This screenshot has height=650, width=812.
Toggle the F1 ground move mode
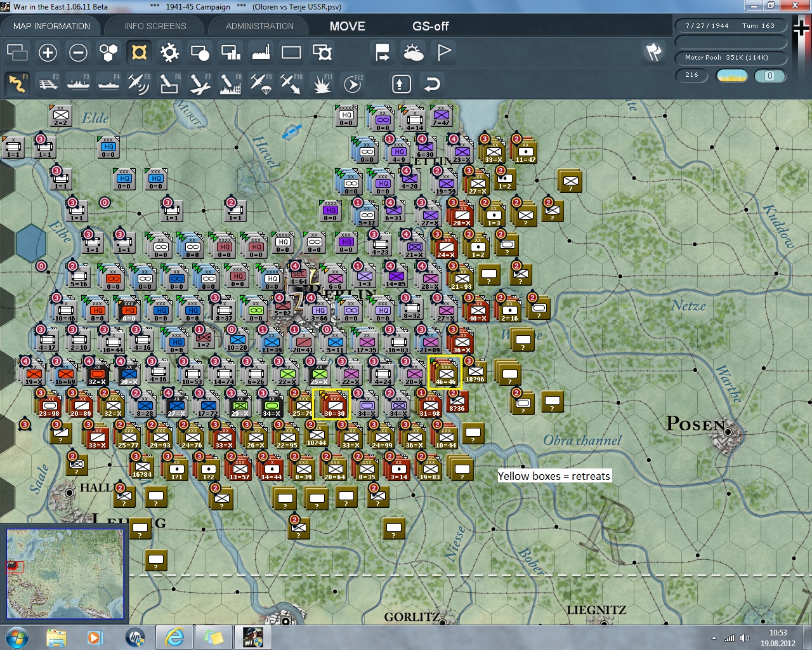tap(18, 83)
